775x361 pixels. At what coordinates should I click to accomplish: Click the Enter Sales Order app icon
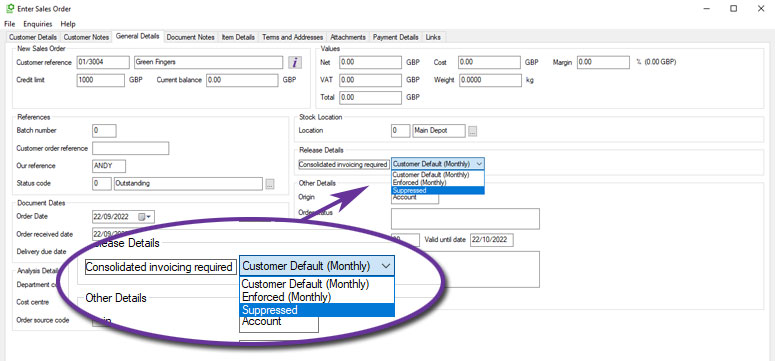click(9, 8)
